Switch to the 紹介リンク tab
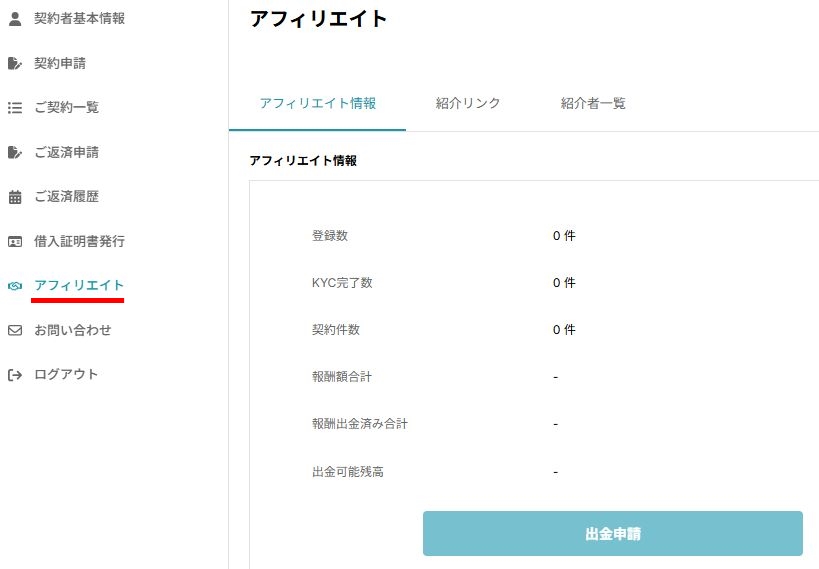 [467, 103]
